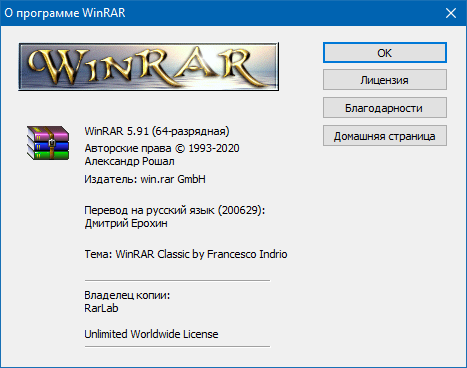Click the Unlimited Worldwide License text
This screenshot has width=467, height=368.
[151, 334]
